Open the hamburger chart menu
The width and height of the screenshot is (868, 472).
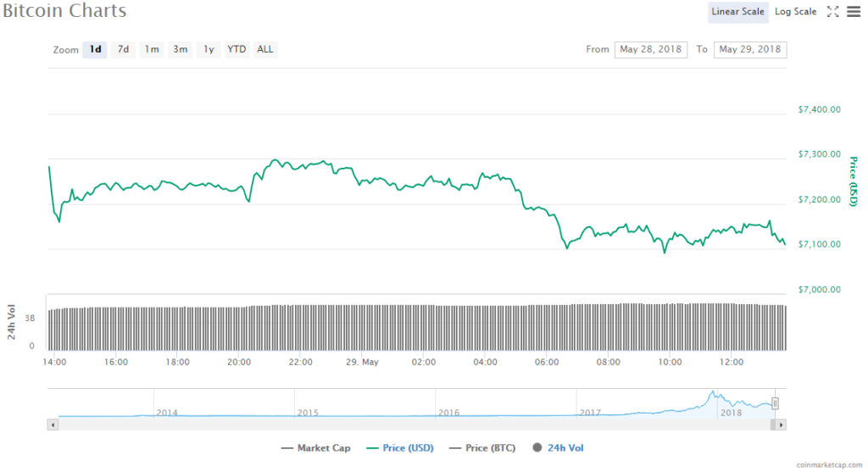pyautogui.click(x=854, y=12)
